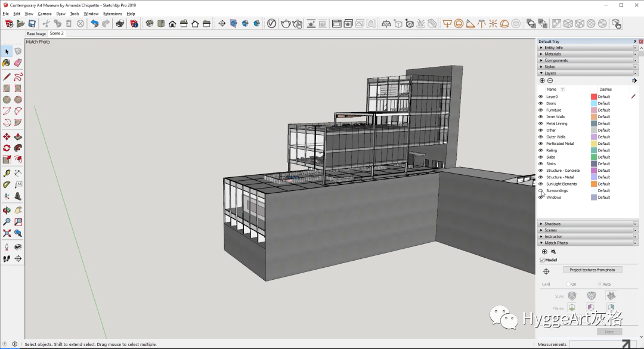Uncheck the Model checkbox

pos(542,260)
